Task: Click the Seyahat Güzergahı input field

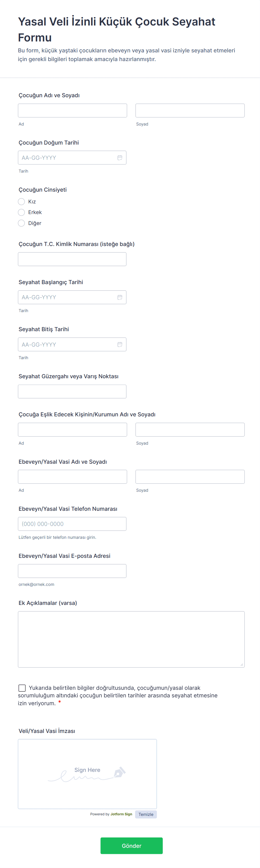Action: tap(72, 391)
